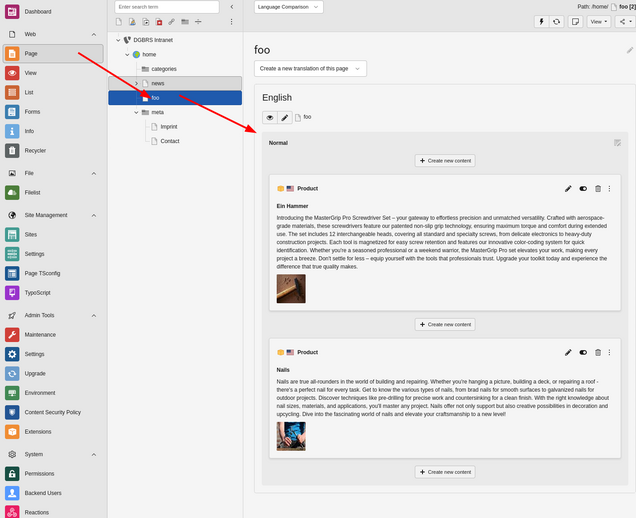Open the TypoScript module

point(36,292)
